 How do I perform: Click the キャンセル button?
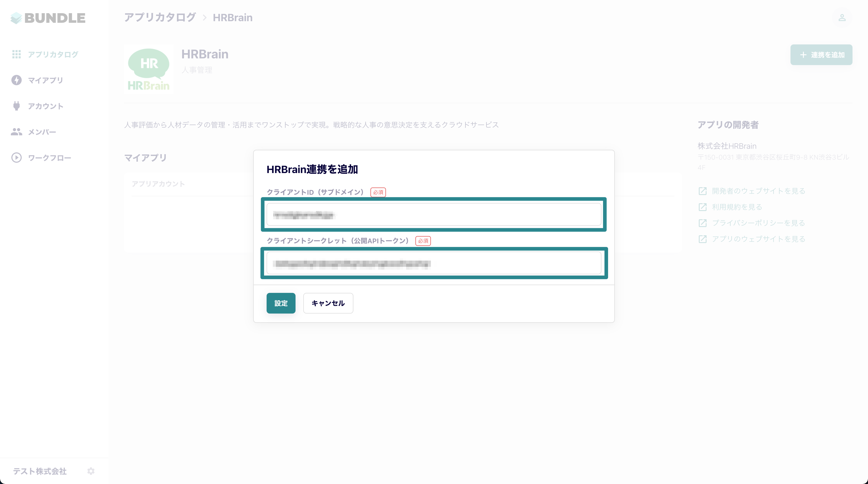pos(328,303)
